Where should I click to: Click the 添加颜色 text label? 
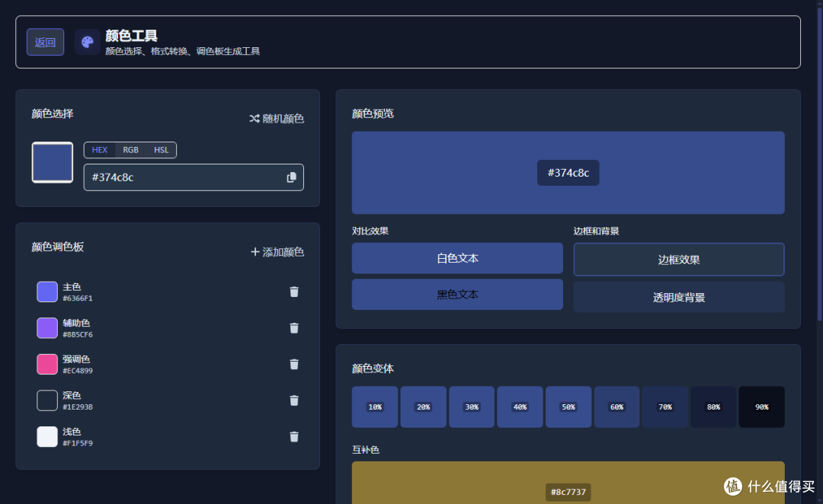(x=283, y=252)
